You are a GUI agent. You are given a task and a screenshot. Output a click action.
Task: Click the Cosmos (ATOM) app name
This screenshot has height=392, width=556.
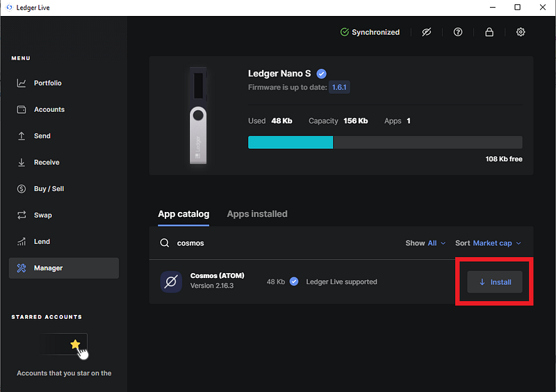tap(218, 276)
